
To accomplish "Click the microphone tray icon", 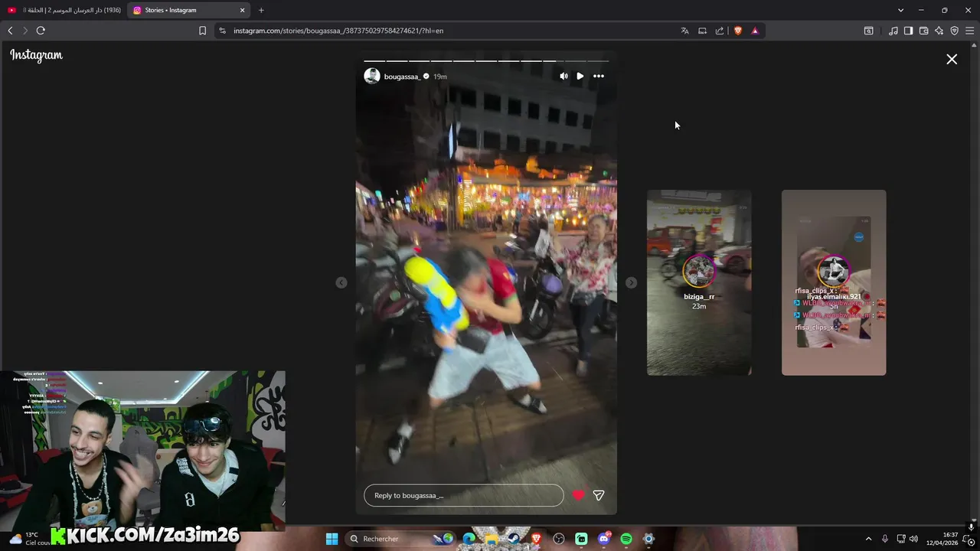I will 885,539.
